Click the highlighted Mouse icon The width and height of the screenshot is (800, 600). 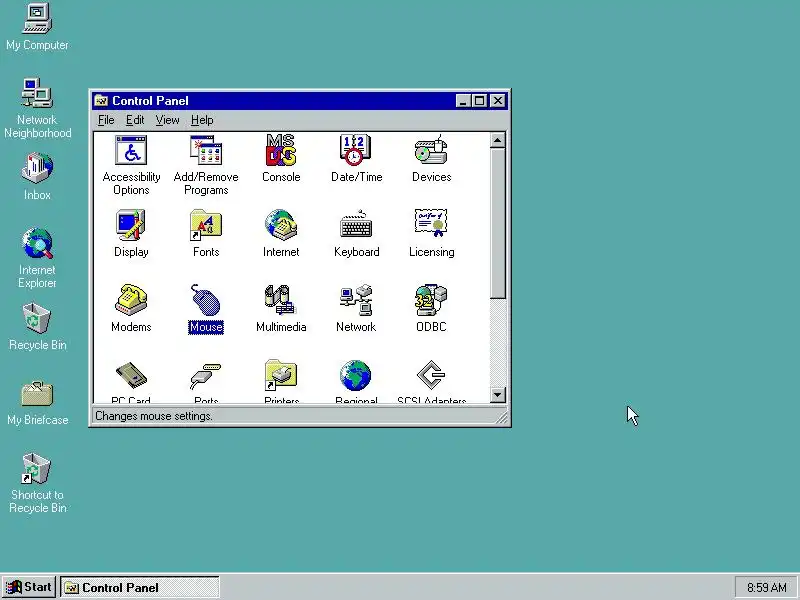click(206, 299)
